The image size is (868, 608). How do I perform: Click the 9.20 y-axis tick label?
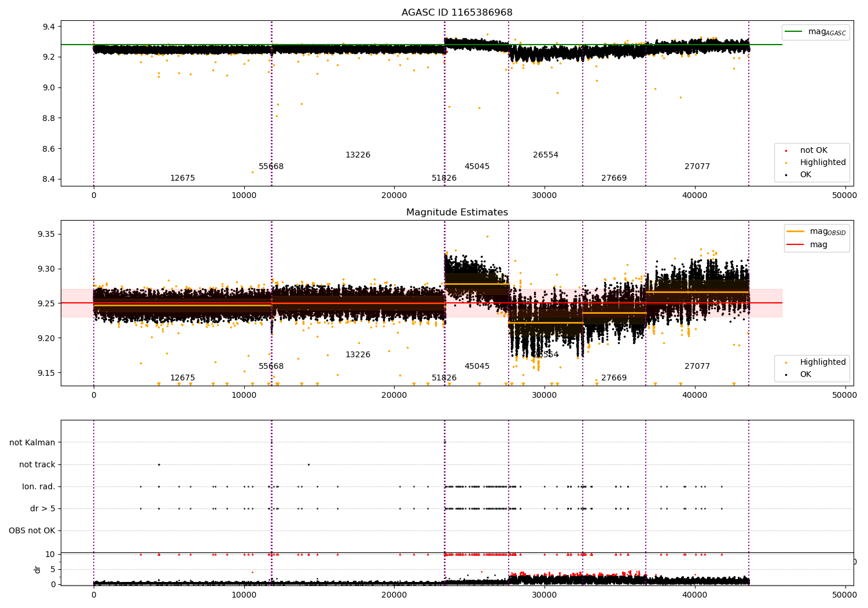46,339
